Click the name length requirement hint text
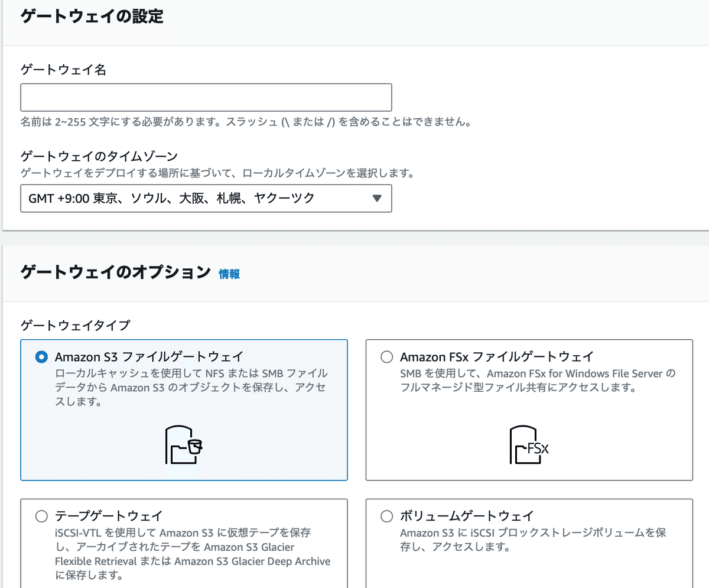The image size is (709, 588). pos(246,123)
